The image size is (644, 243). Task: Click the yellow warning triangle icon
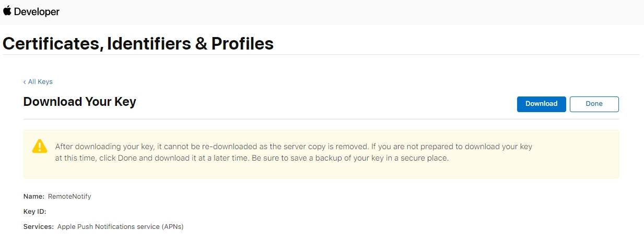[40, 146]
